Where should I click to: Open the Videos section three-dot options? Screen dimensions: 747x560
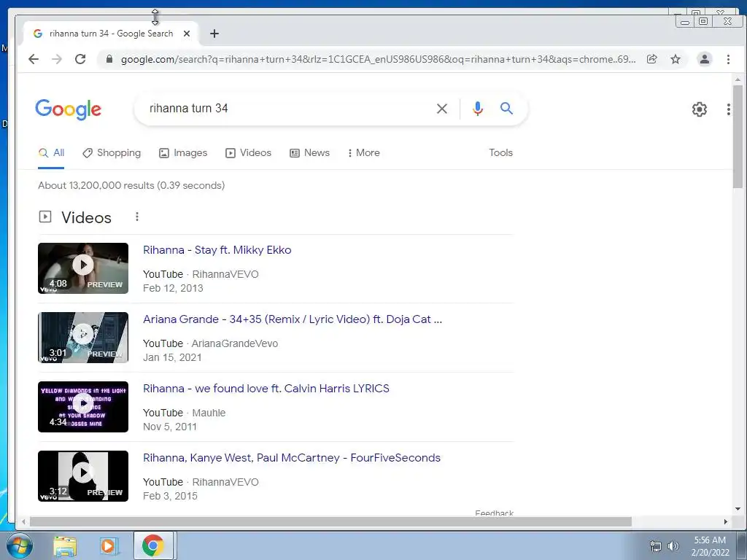point(136,217)
